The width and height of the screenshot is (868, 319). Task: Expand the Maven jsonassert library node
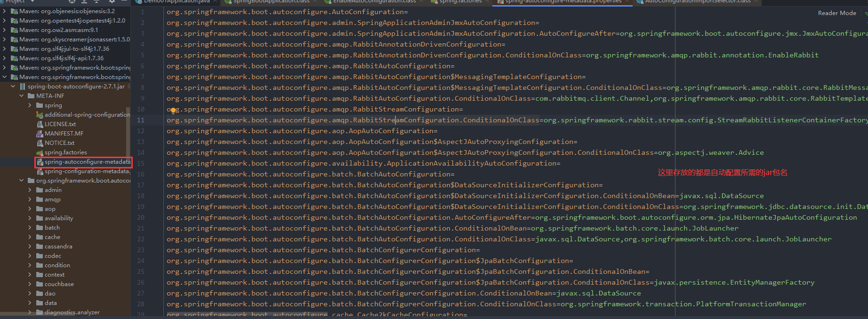(x=5, y=40)
